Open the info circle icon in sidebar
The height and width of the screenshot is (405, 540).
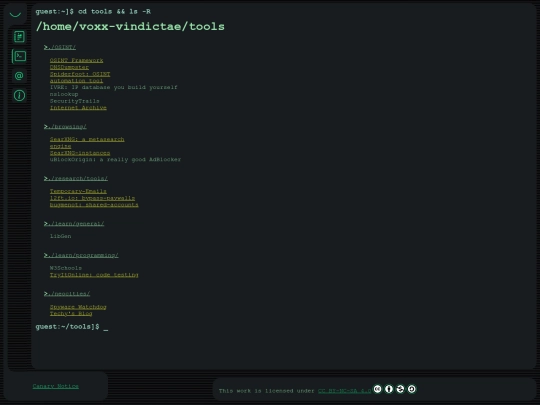tap(19, 95)
